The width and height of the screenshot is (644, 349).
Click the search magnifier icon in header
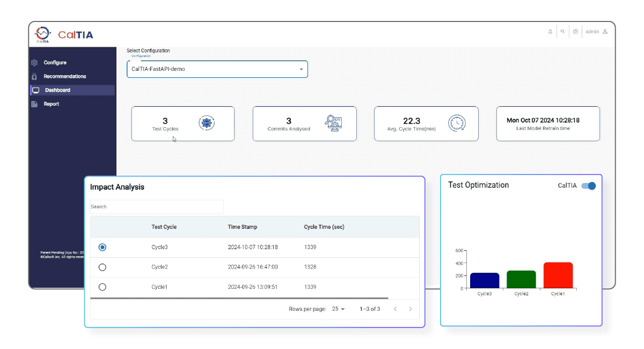(x=562, y=32)
